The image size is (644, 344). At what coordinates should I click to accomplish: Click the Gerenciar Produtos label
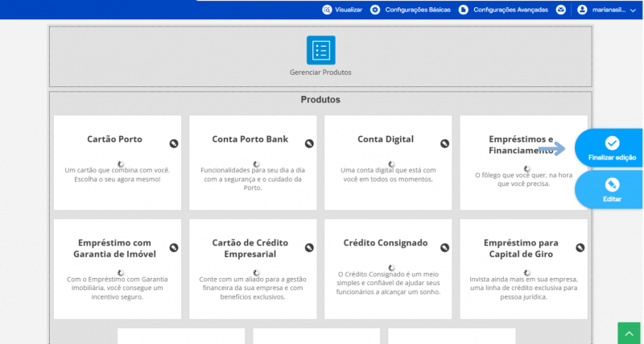[x=320, y=73]
